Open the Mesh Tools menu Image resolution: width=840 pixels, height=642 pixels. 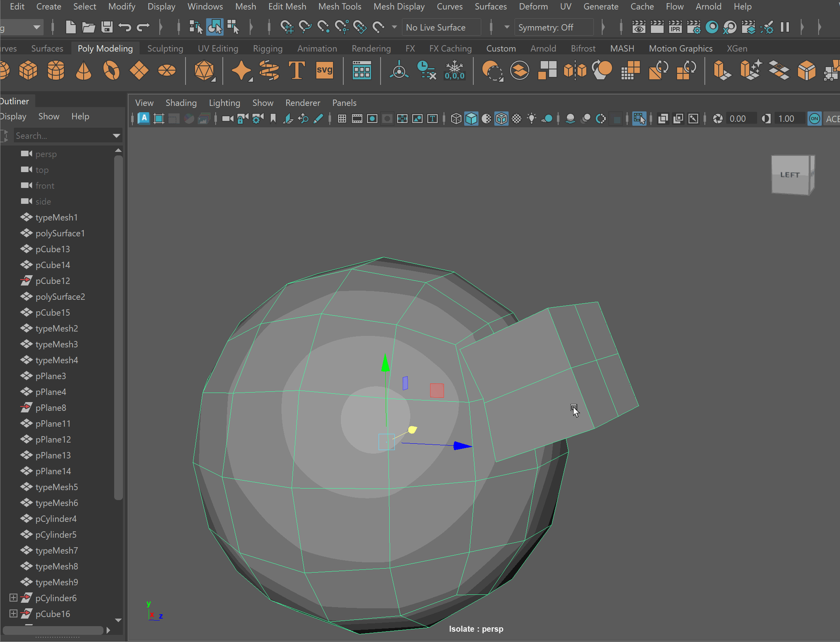340,6
